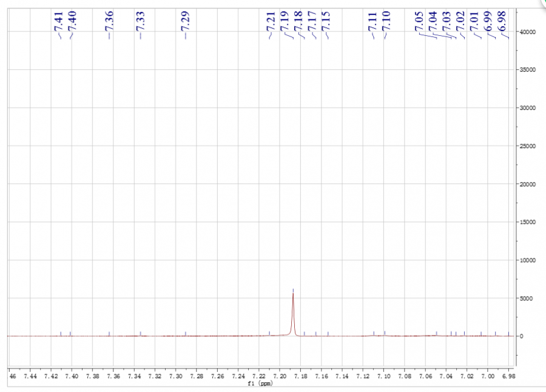The width and height of the screenshot is (546, 392).
Task: Click the blue peak label 7.05
Action: tap(419, 22)
